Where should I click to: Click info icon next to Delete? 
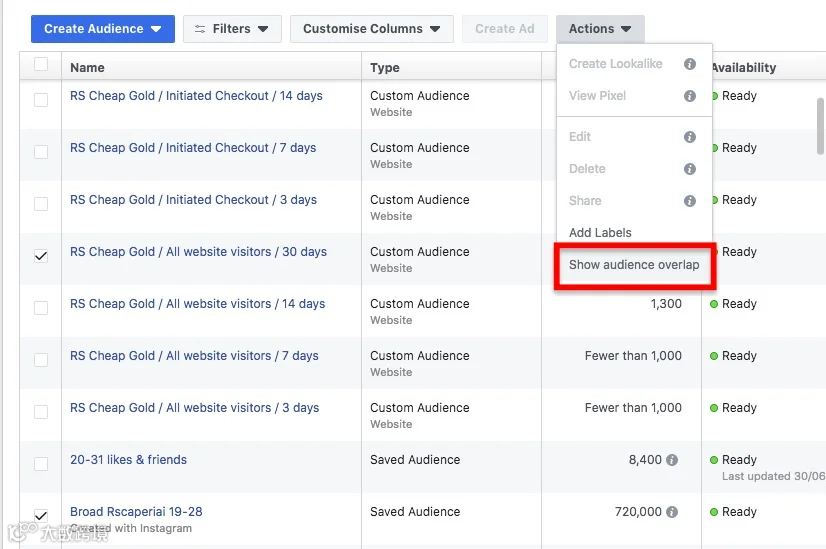(x=690, y=169)
